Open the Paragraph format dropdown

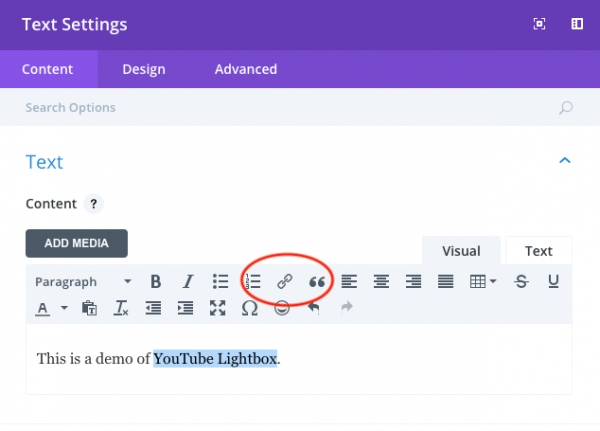[x=83, y=282]
